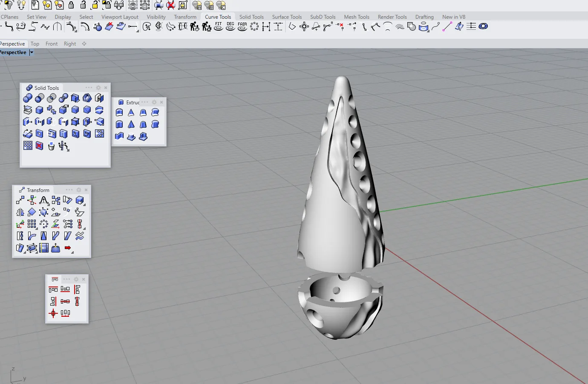This screenshot has width=588, height=384.
Task: Switch to the Surface Tools toolbar tab
Action: click(x=287, y=17)
